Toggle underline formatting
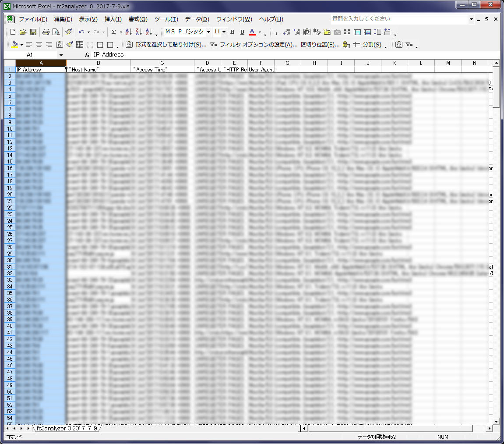 (x=242, y=32)
